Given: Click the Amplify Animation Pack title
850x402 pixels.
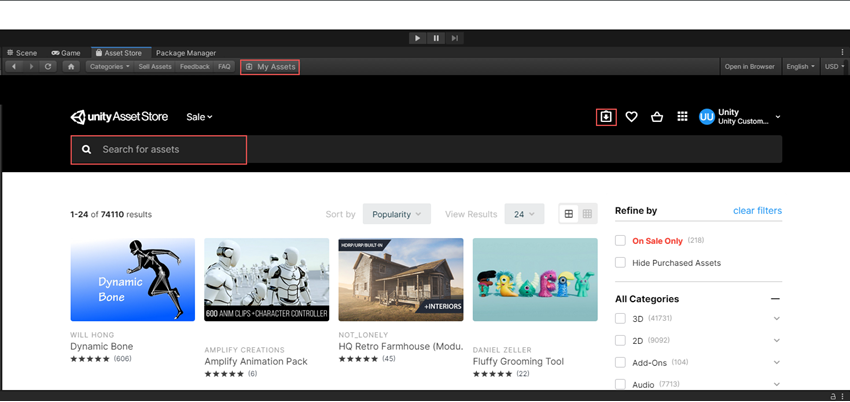Looking at the screenshot, I should (x=256, y=361).
